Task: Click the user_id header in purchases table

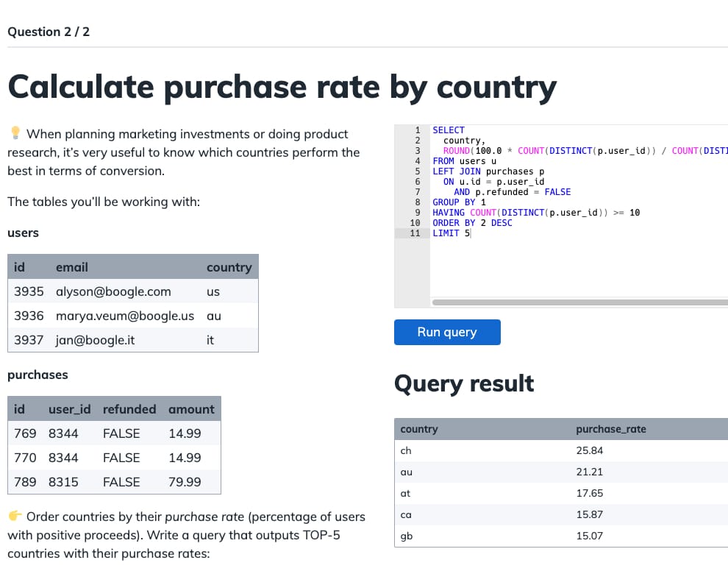Action: 69,409
